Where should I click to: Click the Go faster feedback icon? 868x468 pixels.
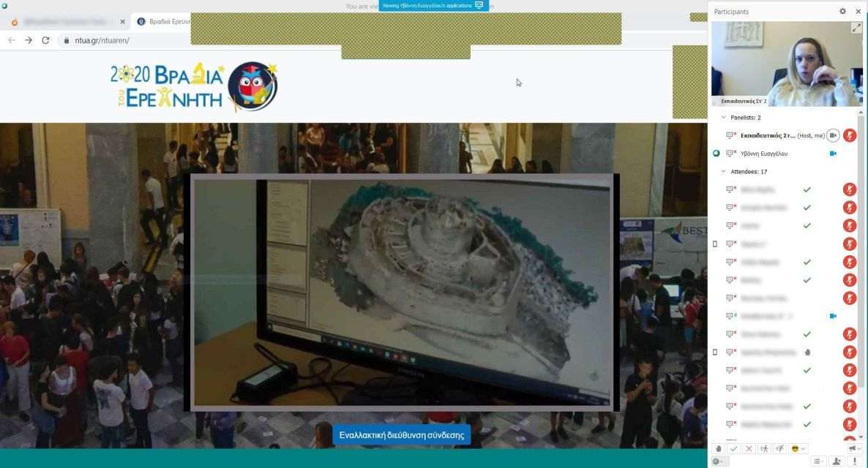(x=780, y=448)
